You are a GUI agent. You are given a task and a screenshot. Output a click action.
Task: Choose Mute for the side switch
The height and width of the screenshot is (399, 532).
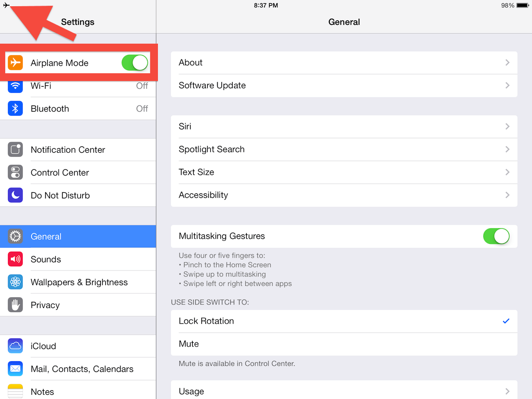344,344
